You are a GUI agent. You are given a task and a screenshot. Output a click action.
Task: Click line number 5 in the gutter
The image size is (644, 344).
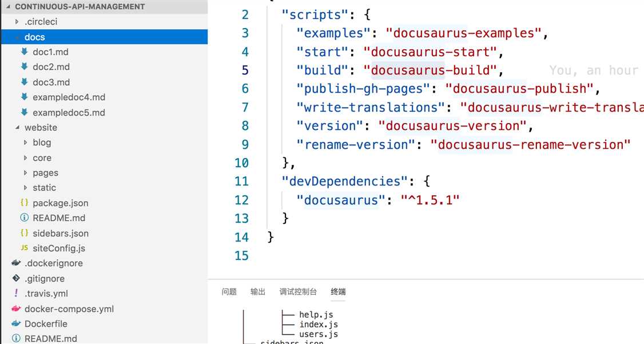coord(245,70)
